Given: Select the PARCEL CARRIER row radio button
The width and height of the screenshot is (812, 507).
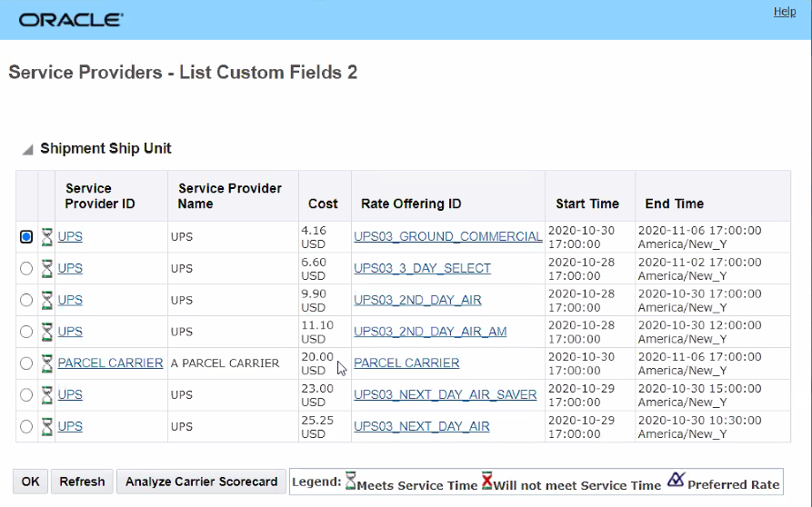Looking at the screenshot, I should point(25,363).
